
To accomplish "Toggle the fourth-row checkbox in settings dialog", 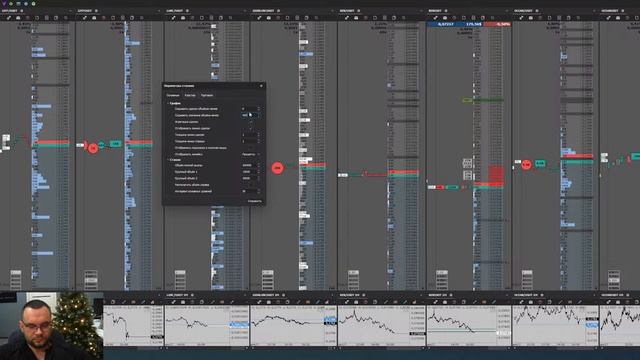I will click(x=251, y=128).
